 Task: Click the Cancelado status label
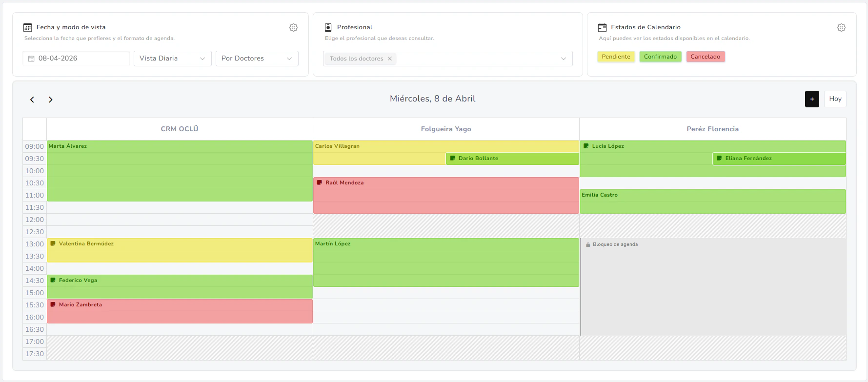[705, 57]
